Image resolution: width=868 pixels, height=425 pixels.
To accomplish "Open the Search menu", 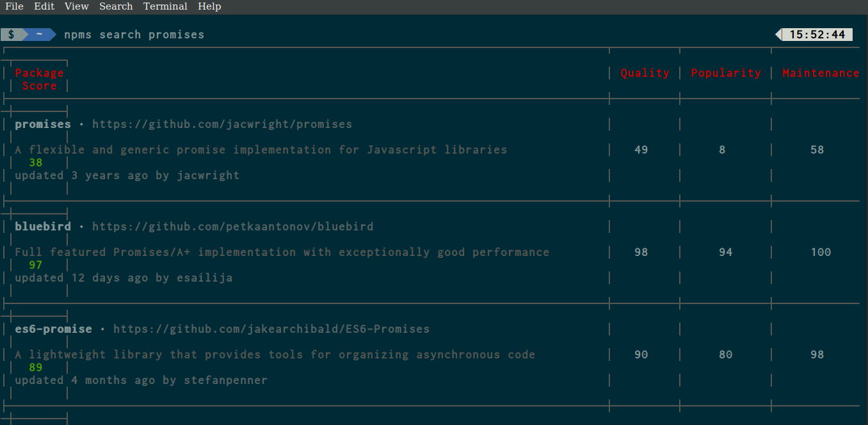I will click(x=116, y=6).
